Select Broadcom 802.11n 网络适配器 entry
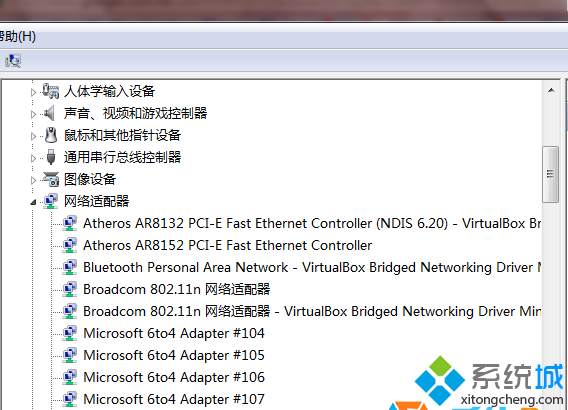This screenshot has height=410, width=568. (x=176, y=289)
